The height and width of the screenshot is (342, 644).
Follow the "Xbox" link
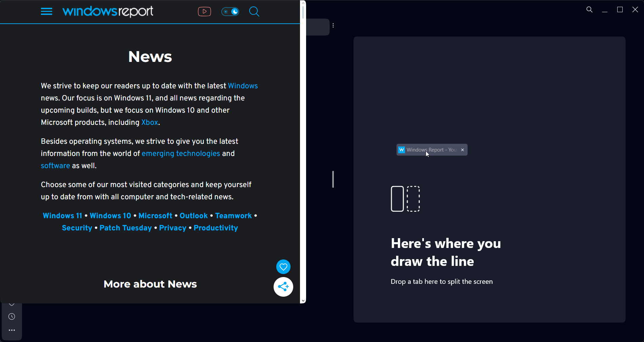(150, 122)
